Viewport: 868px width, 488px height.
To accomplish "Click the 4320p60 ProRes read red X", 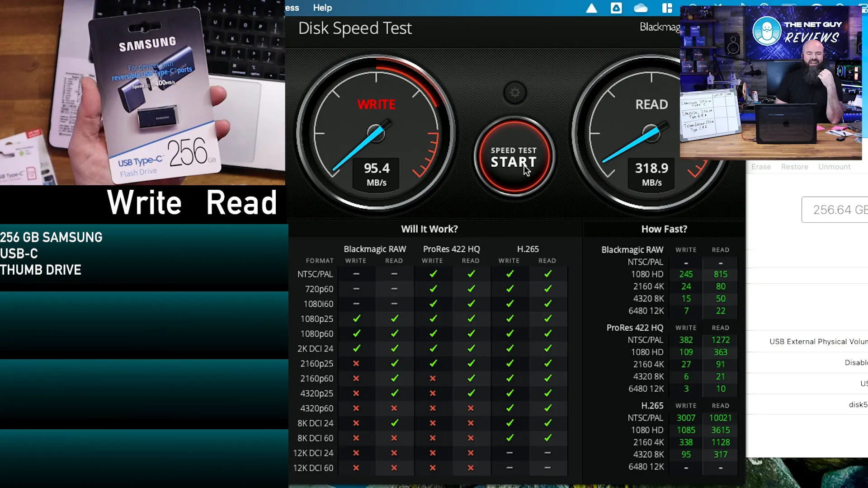I will (x=471, y=408).
